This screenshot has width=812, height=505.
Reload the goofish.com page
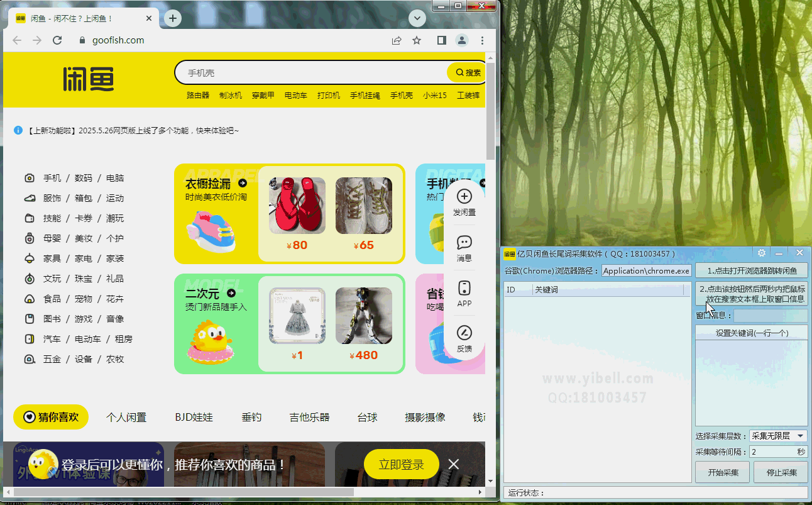(57, 40)
